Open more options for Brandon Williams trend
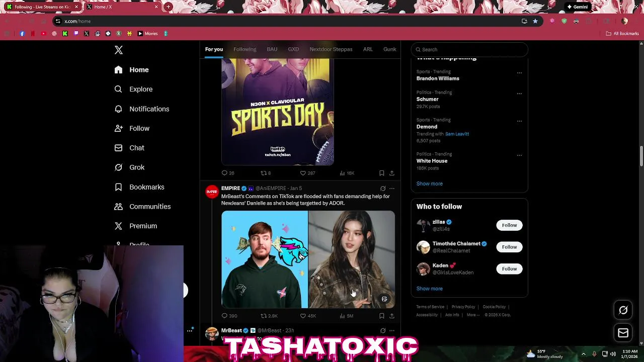Screen dimensions: 644x362 [x=519, y=73]
